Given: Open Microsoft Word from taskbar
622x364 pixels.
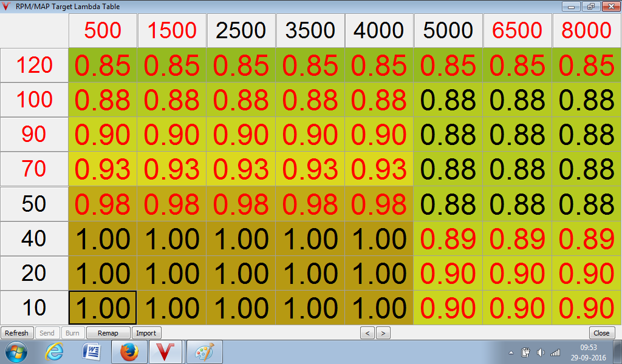Looking at the screenshot, I should [x=92, y=352].
